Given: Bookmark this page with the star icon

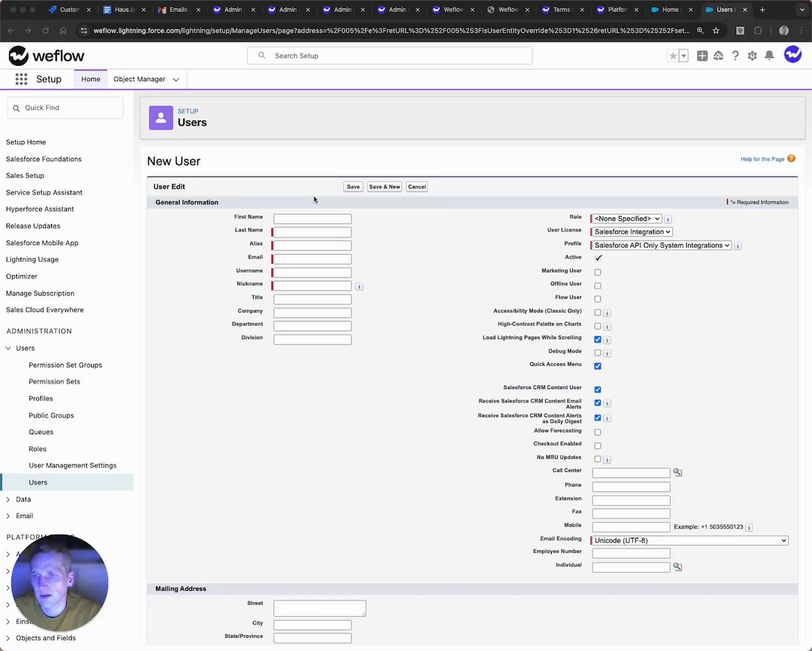Looking at the screenshot, I should click(x=716, y=30).
